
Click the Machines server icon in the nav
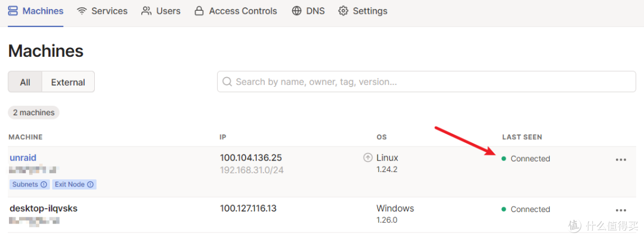point(13,11)
